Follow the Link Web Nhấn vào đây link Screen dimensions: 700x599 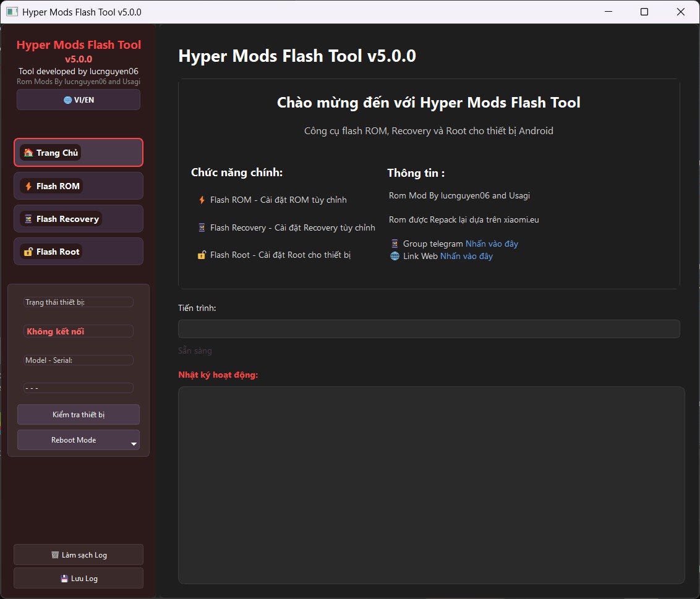pos(466,255)
